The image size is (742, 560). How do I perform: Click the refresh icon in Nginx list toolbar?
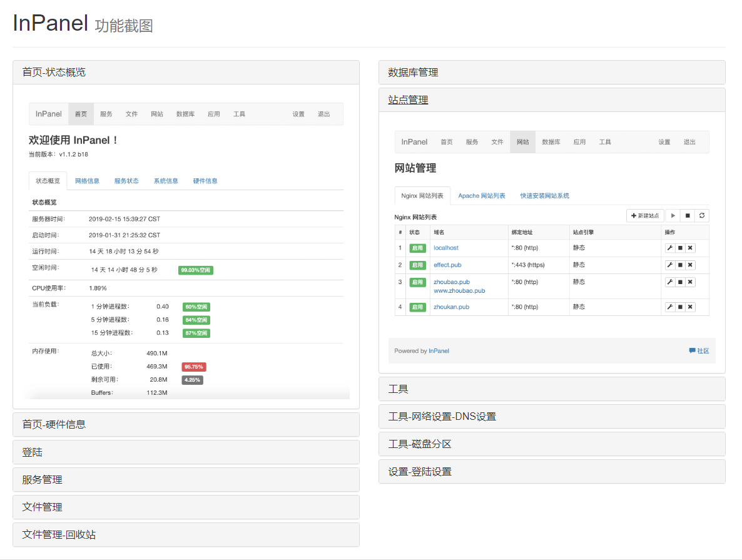tap(702, 215)
